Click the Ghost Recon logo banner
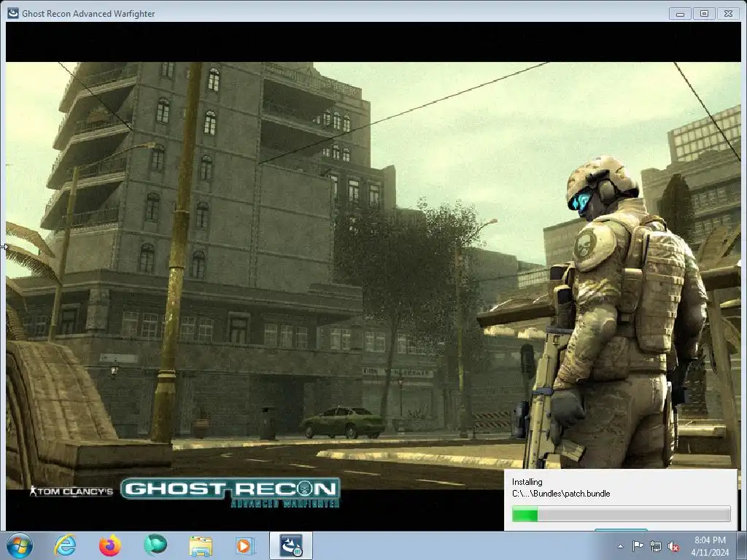This screenshot has height=560, width=747. pyautogui.click(x=231, y=492)
